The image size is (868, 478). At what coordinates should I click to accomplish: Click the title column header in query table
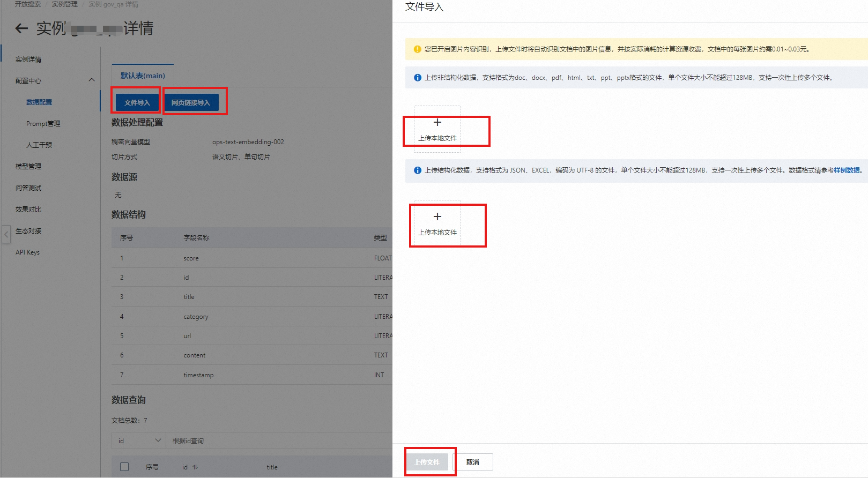click(272, 467)
